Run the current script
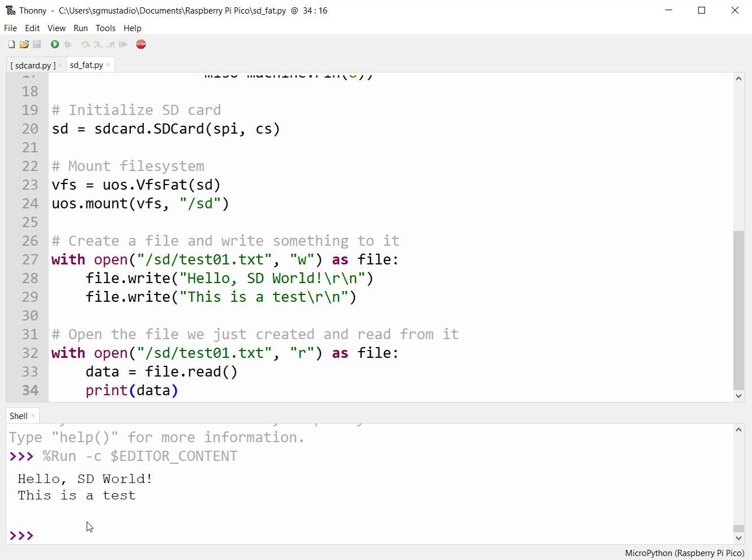The width and height of the screenshot is (752, 560). (54, 44)
